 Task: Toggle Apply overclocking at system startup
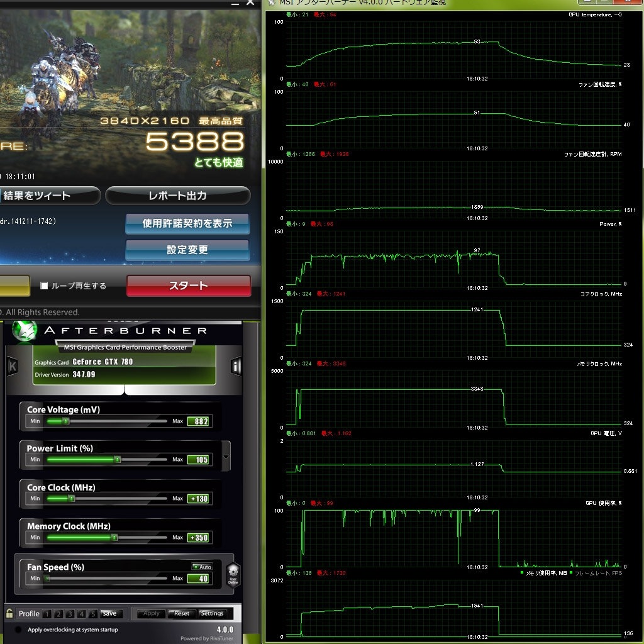pyautogui.click(x=18, y=630)
